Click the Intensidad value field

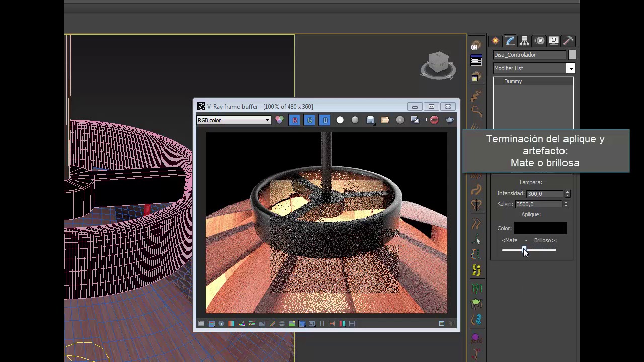pos(545,194)
